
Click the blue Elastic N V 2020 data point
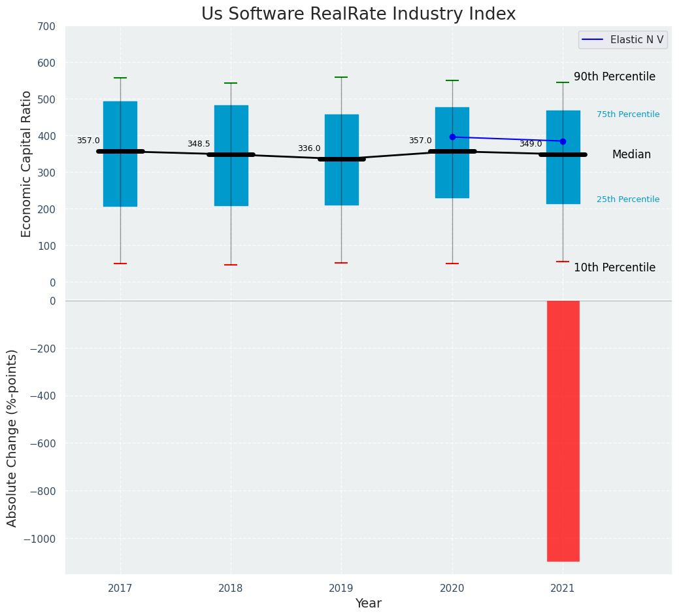pos(452,137)
